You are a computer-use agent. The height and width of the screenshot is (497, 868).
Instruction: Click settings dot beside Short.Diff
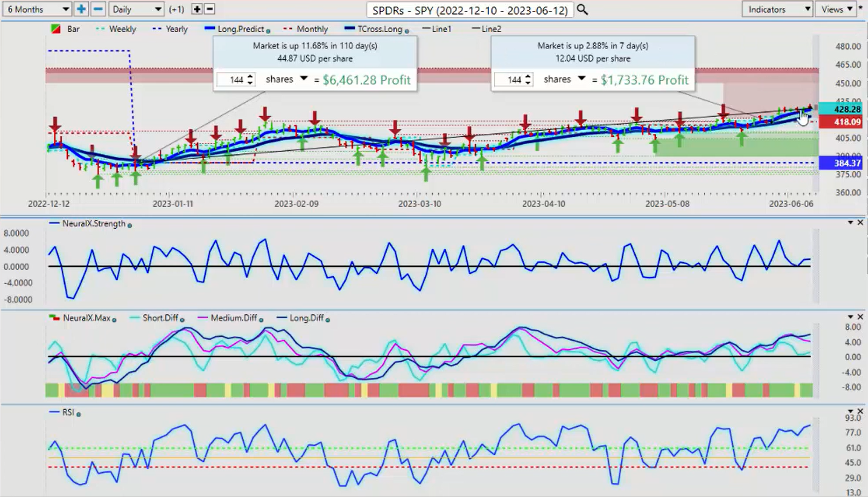coord(182,319)
